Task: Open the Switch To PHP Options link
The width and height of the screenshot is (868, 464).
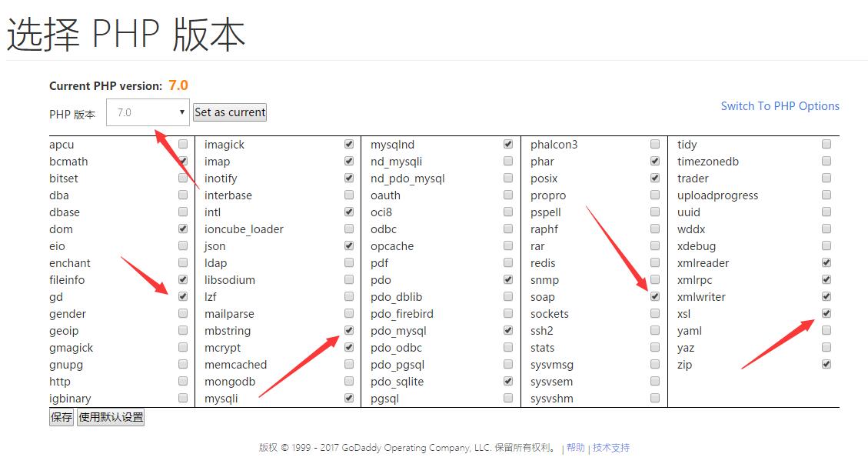Action: tap(780, 106)
